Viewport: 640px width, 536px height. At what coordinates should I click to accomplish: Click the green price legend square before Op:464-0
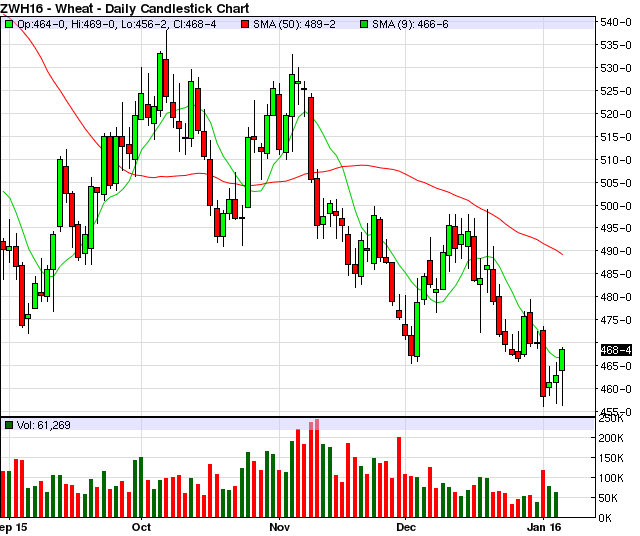9,24
